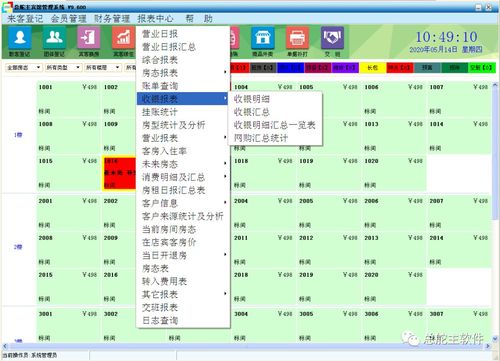Select 收银明细汇总一览表 submenu entry
The height and width of the screenshot is (361, 500).
coord(275,125)
